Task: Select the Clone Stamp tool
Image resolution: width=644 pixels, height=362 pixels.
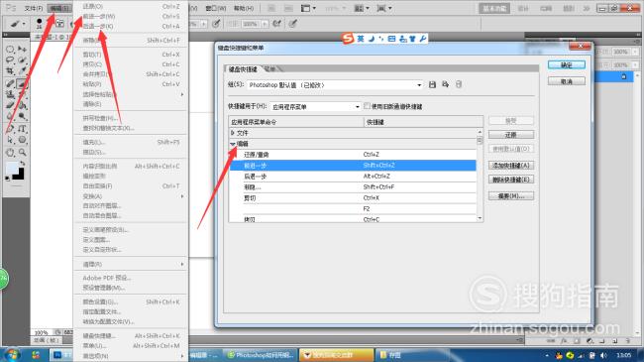Action: tap(10, 94)
